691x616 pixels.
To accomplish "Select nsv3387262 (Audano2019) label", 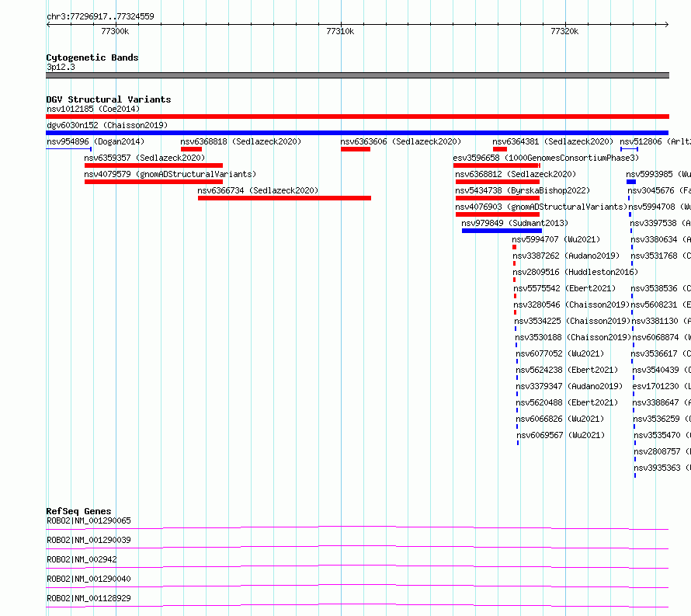I will (566, 256).
